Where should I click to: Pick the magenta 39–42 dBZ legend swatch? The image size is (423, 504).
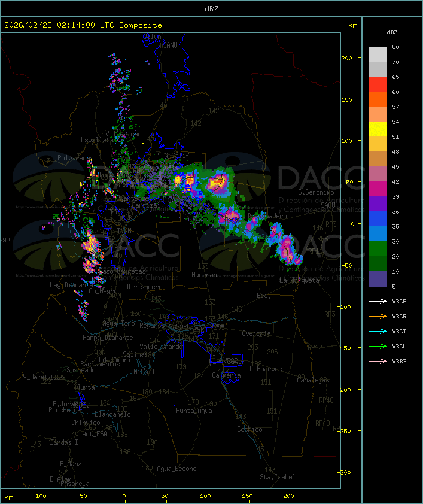pyautogui.click(x=378, y=189)
